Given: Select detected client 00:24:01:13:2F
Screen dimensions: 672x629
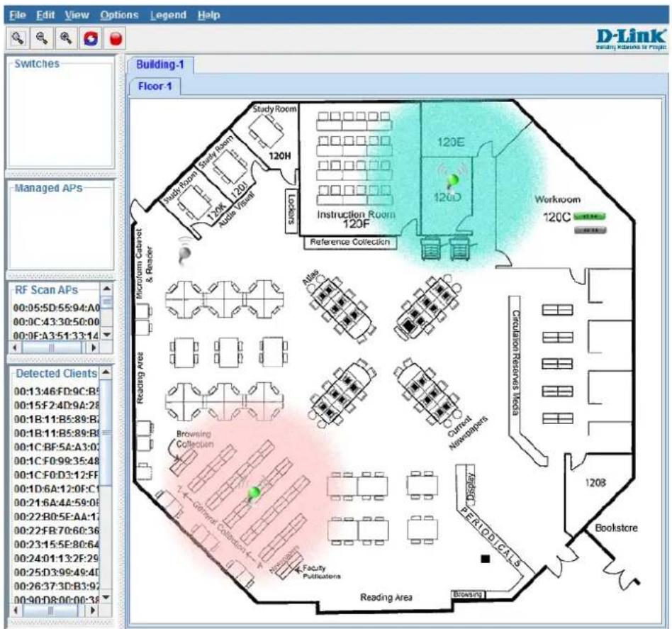Looking at the screenshot, I should [57, 558].
